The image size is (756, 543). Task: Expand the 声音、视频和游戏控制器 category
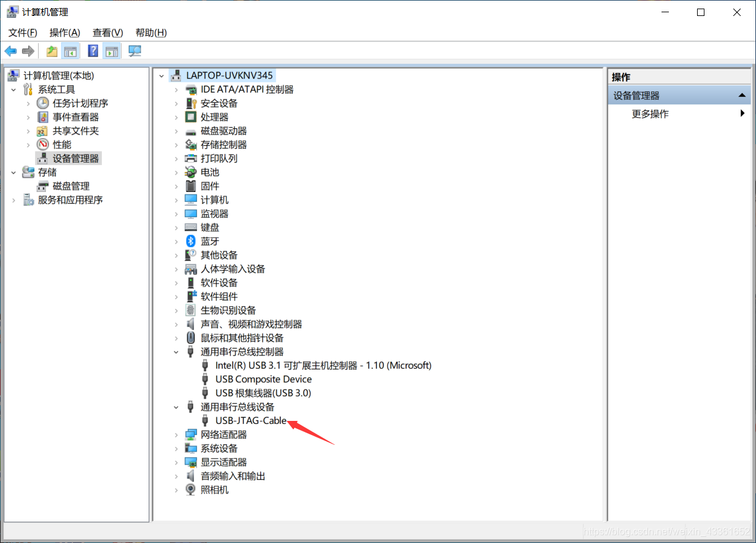[x=176, y=324]
